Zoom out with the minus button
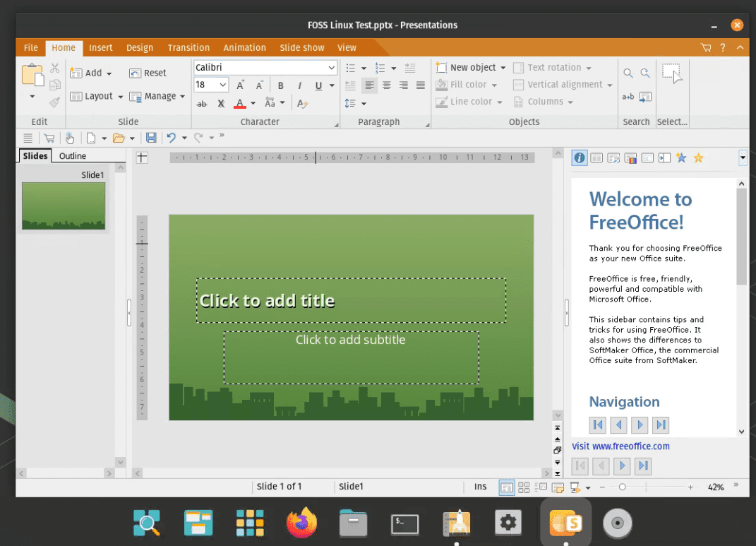This screenshot has width=756, height=546. point(602,487)
